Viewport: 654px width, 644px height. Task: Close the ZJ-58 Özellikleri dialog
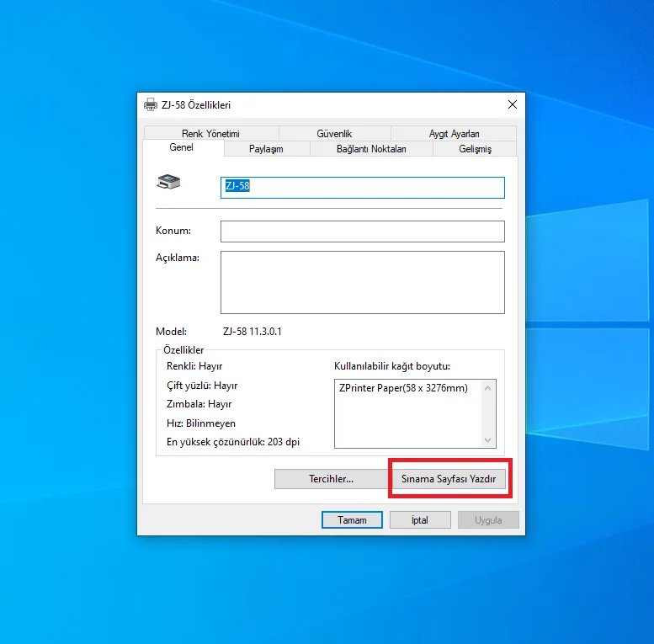513,104
